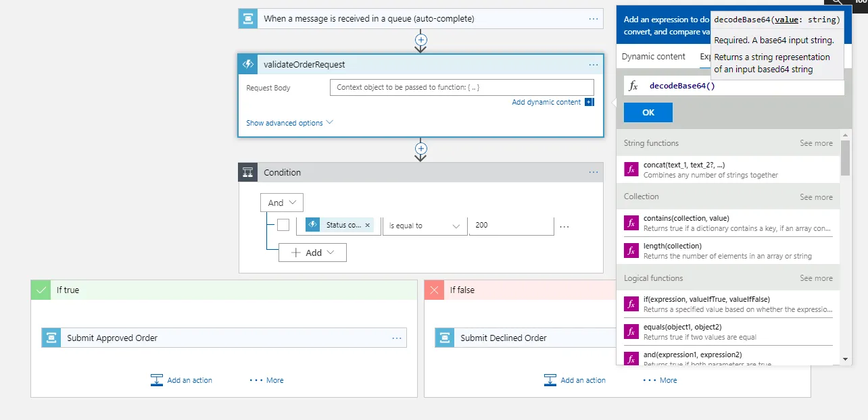Switch to the Dynamic content tab
Screen dimensions: 868x420
653,57
